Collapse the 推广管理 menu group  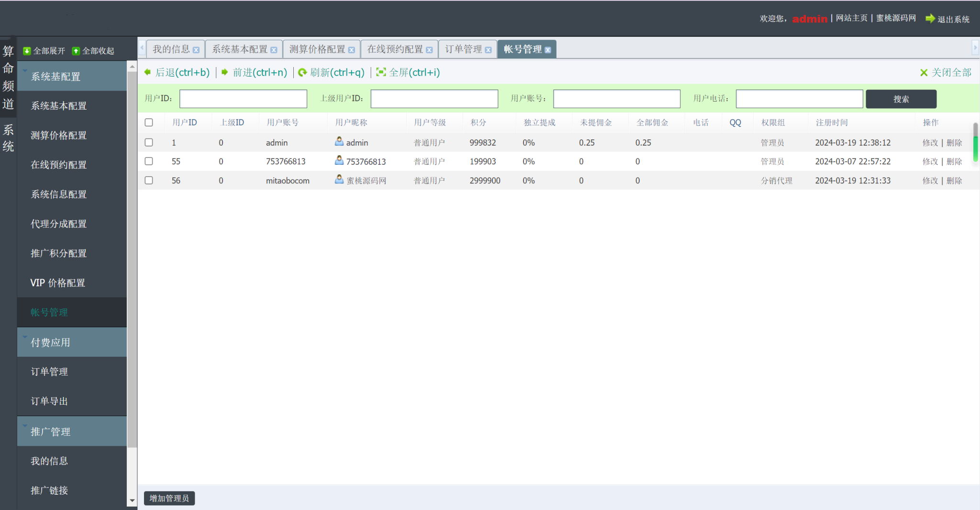(72, 431)
